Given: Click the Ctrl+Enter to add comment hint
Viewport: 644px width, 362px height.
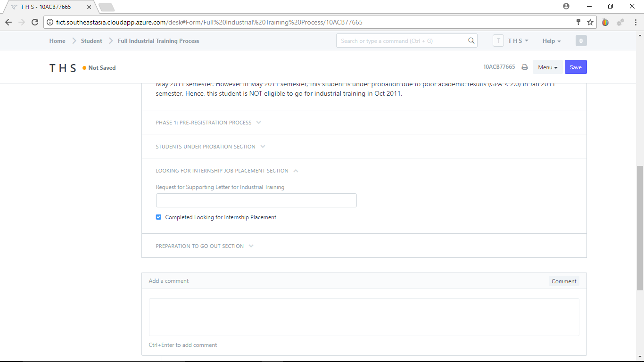Looking at the screenshot, I should 183,345.
